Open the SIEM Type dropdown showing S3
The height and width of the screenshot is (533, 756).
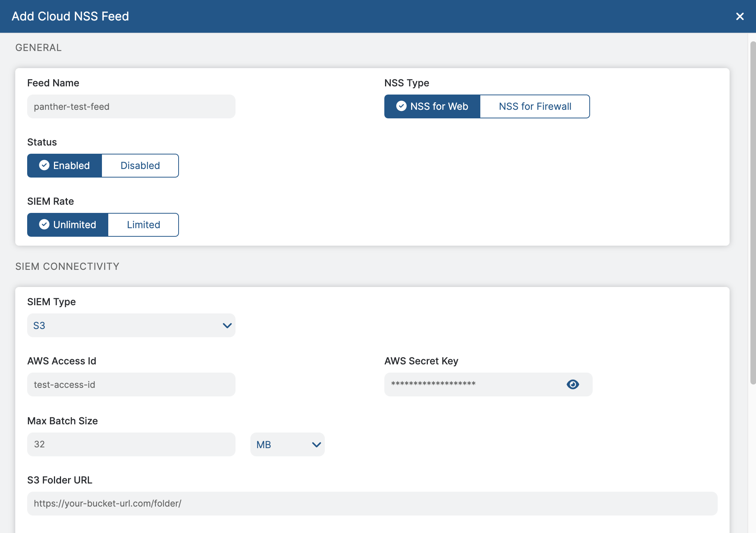click(131, 325)
